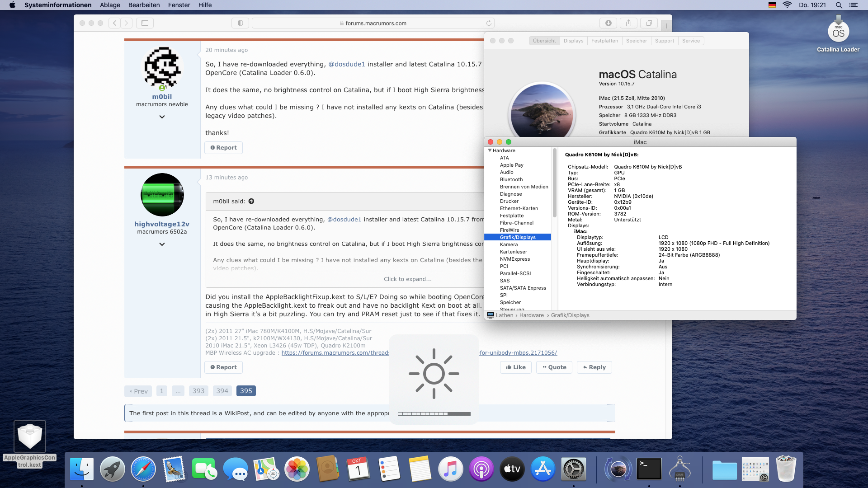Click the brightness level indicator bar
Image resolution: width=868 pixels, height=488 pixels.
point(434,414)
